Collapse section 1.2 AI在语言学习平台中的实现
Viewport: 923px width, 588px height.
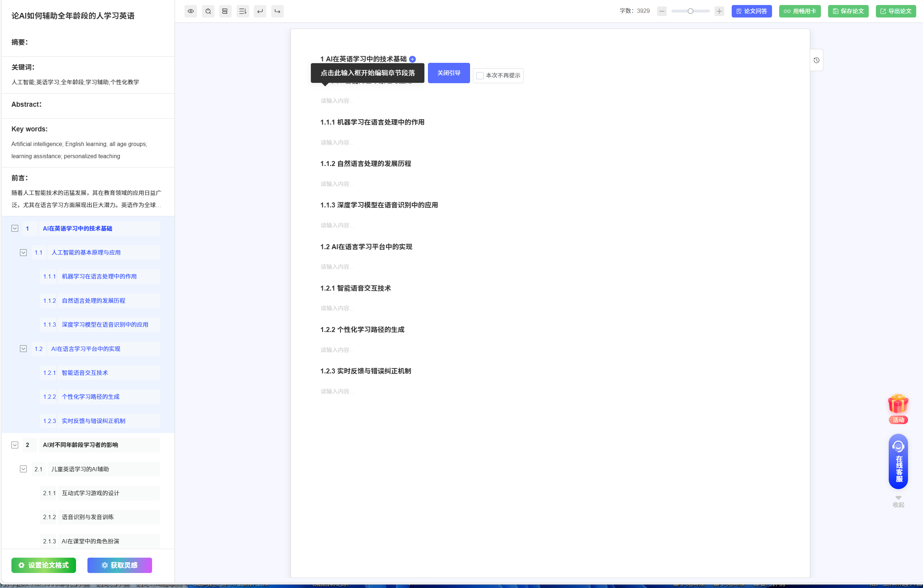click(x=24, y=349)
